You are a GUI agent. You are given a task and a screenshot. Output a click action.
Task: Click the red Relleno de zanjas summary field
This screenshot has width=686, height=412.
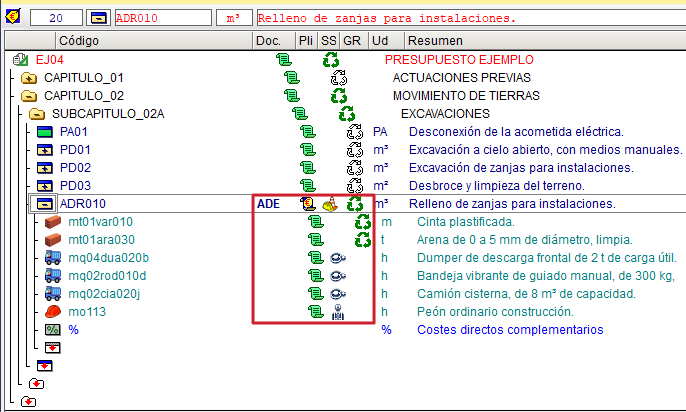point(471,18)
